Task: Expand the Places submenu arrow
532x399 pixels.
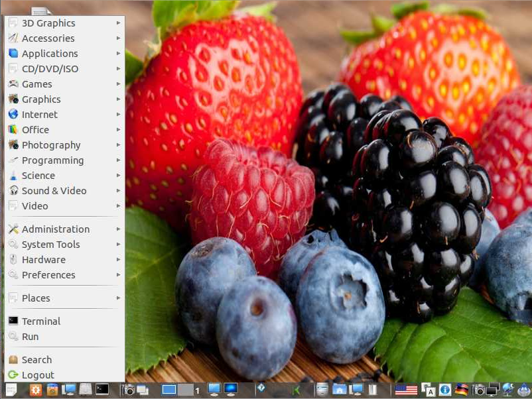Action: (x=119, y=298)
